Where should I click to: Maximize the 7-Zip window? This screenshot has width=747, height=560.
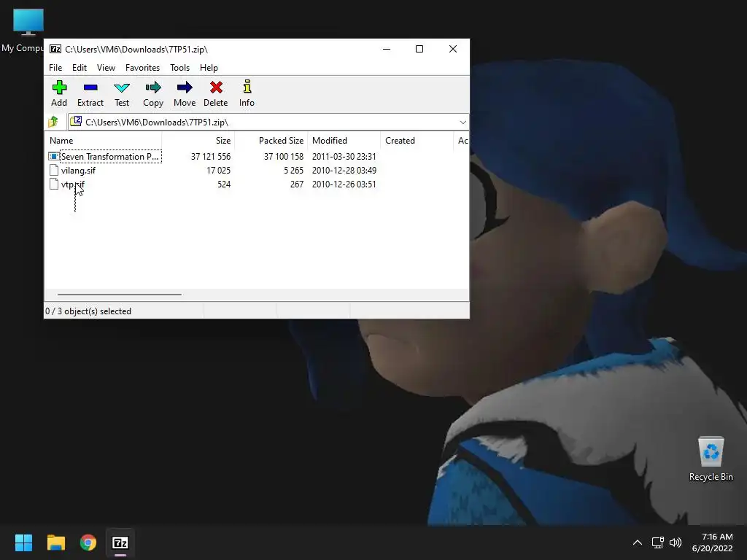419,49
